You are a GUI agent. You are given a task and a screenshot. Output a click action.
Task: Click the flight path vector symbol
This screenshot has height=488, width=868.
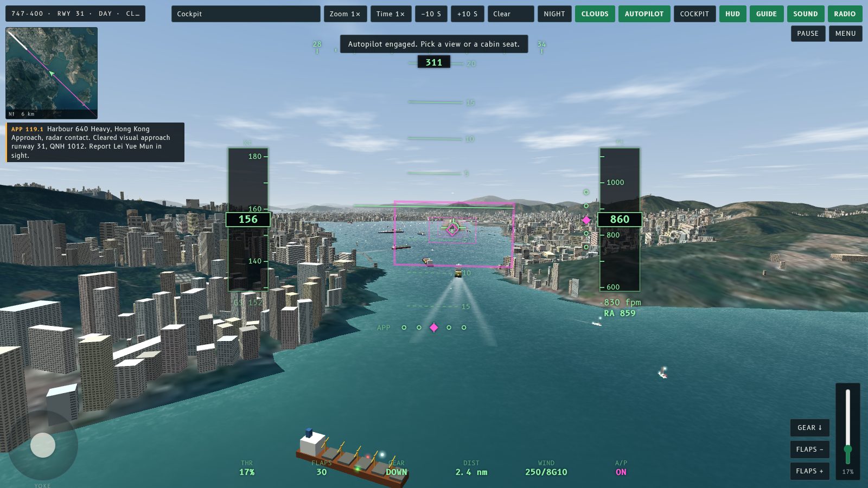pos(452,228)
